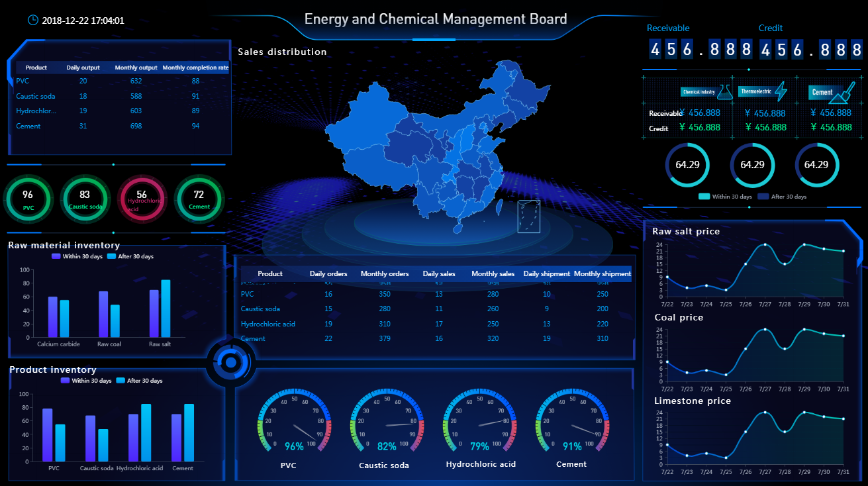Click the Thermoelectric lightning bolt icon
868x486 pixels.
(x=781, y=91)
